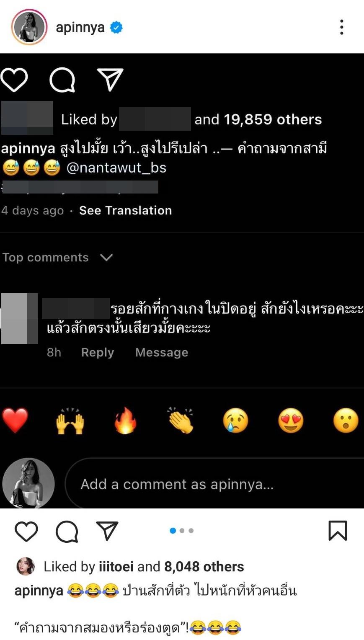This screenshot has width=364, height=640.
Task: Insert the clapping hands emoji
Action: pos(181,420)
